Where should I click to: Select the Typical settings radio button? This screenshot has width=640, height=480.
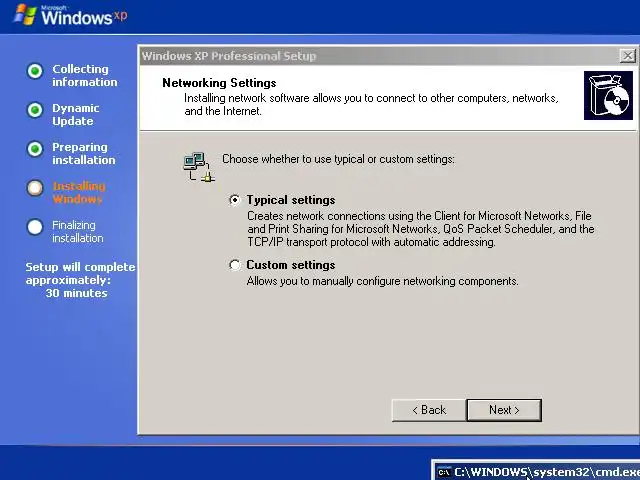[235, 200]
